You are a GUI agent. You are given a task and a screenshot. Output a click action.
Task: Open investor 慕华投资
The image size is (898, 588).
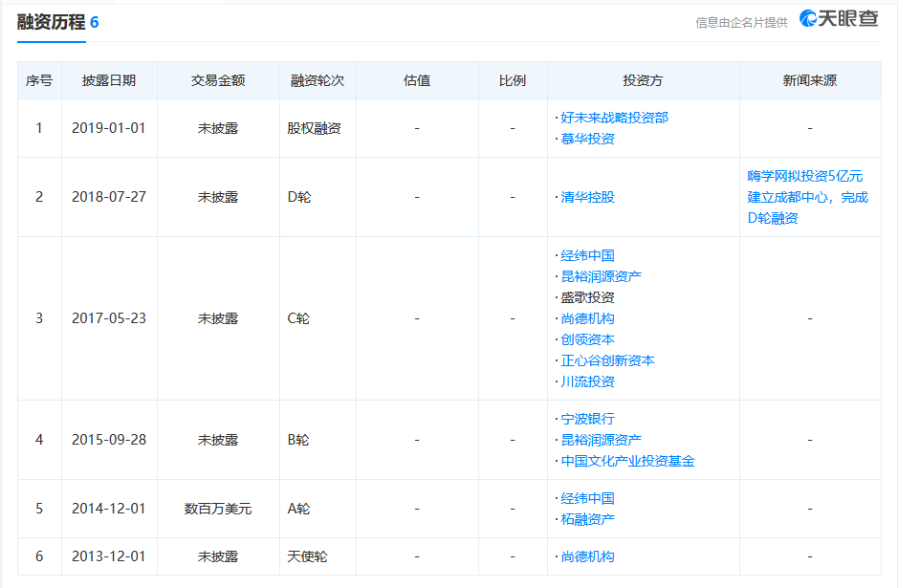[x=587, y=139]
